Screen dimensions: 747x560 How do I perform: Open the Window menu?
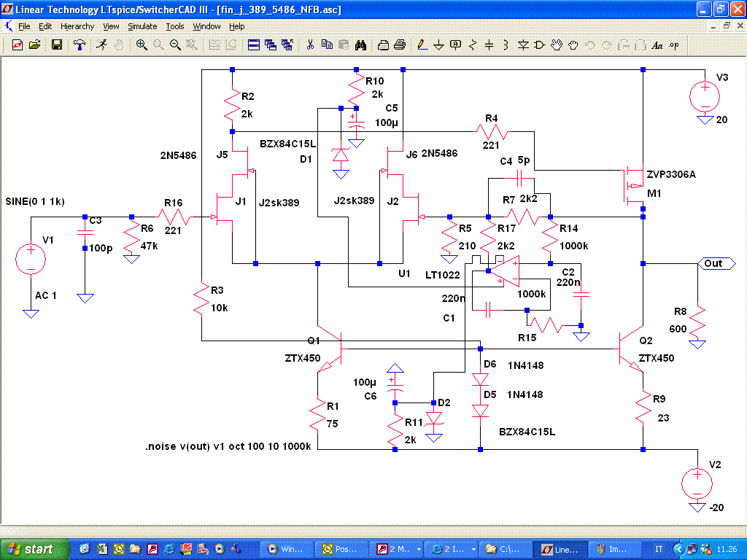[206, 26]
